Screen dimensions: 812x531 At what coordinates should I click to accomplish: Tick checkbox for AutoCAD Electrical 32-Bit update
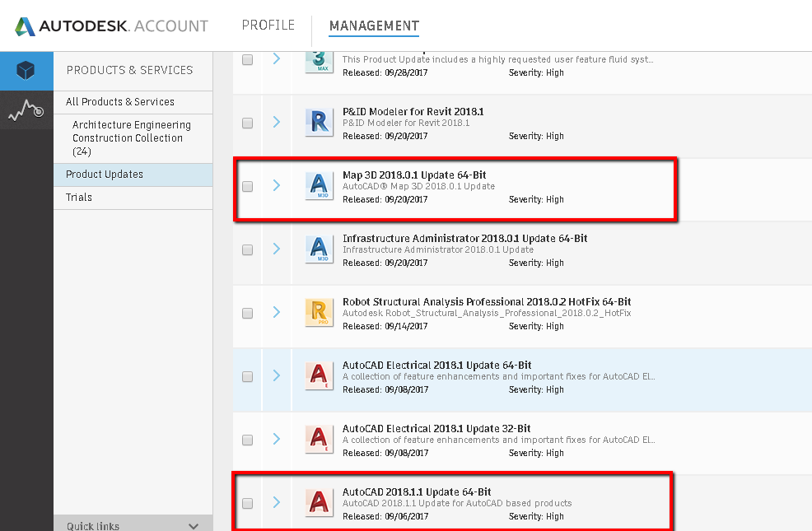(248, 440)
